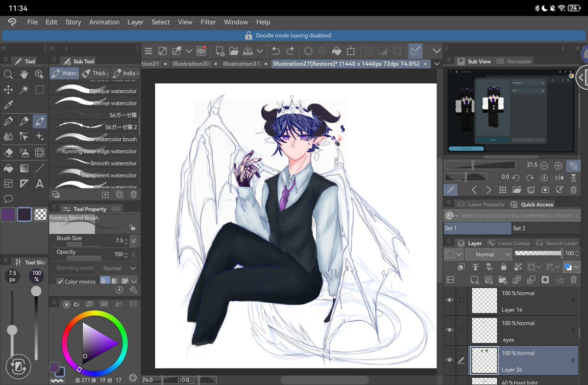Screen dimensions: 588x385
Task: Select the Eraser tool
Action: pos(8,153)
